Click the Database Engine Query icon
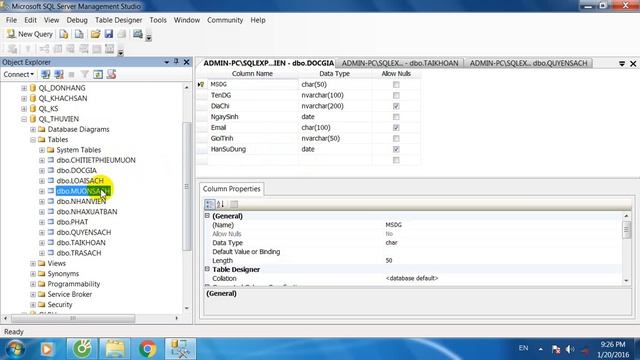 [x=64, y=34]
